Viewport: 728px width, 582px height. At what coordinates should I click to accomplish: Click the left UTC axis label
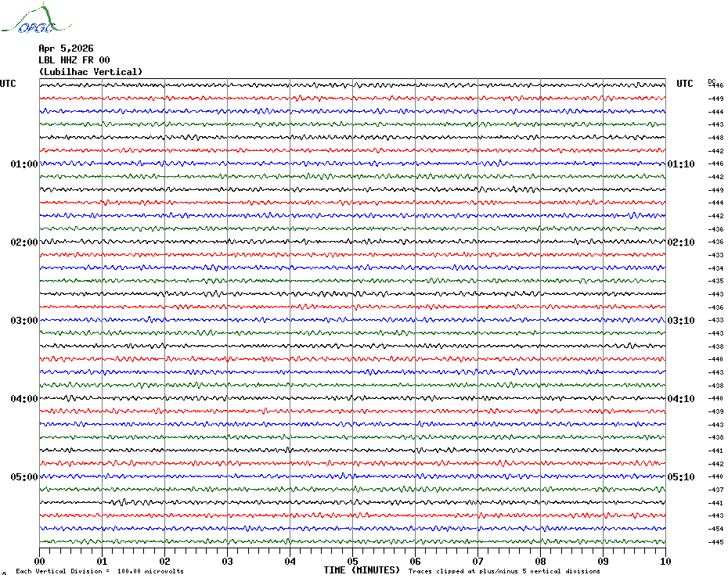coord(8,84)
